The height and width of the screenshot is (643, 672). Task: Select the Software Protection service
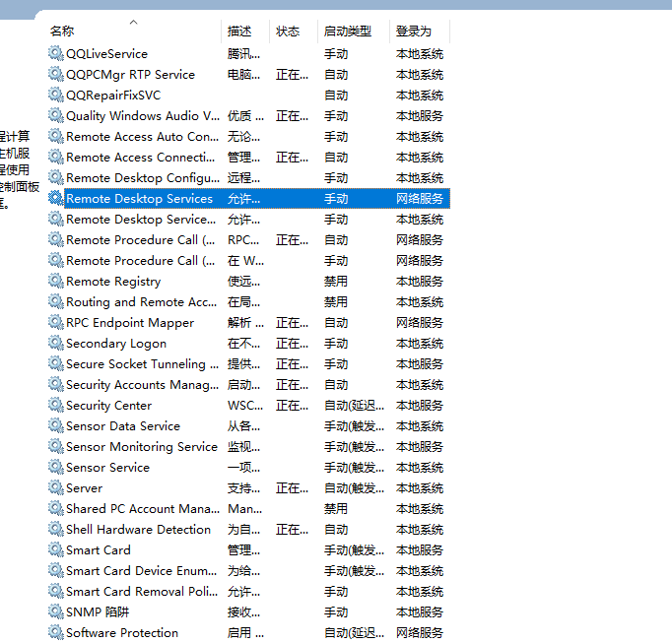point(122,633)
